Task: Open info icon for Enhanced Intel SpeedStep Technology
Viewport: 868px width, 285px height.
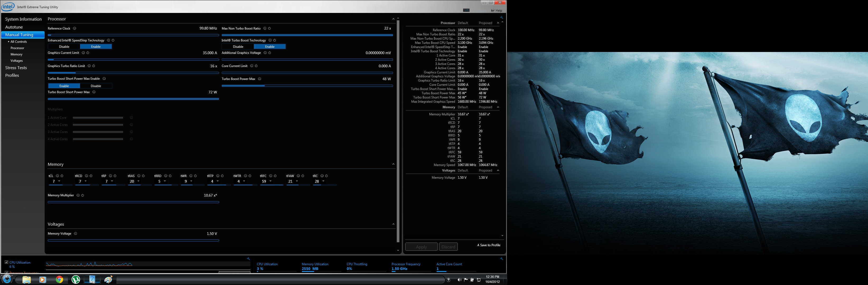Action: [109, 40]
